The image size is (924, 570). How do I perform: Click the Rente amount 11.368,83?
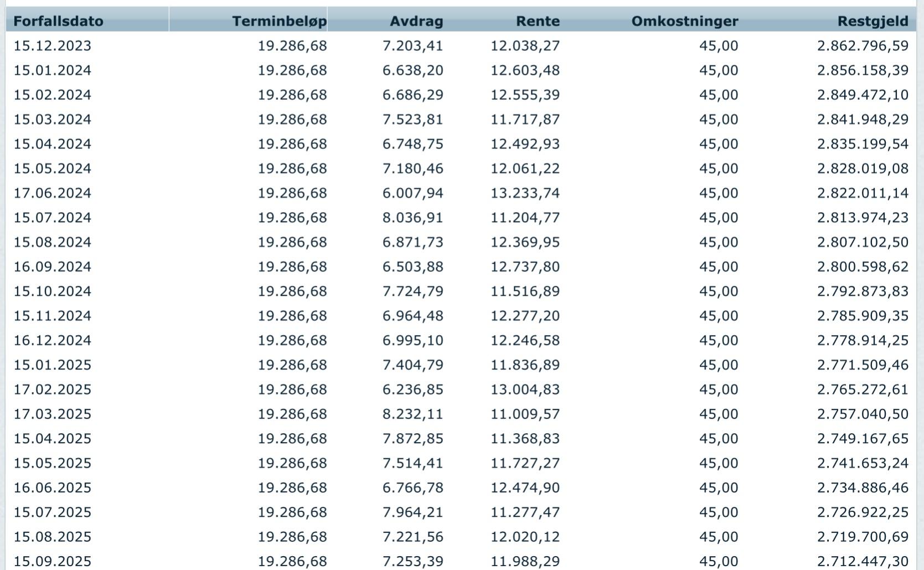tap(525, 439)
